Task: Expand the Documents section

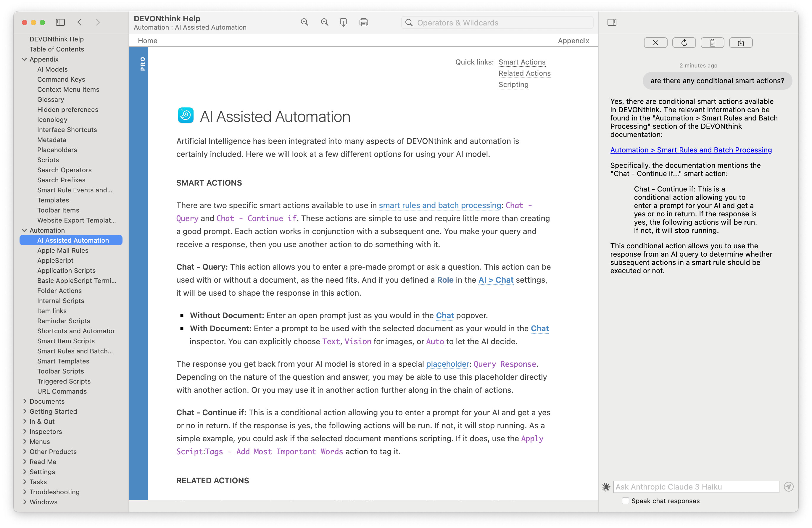Action: point(24,401)
